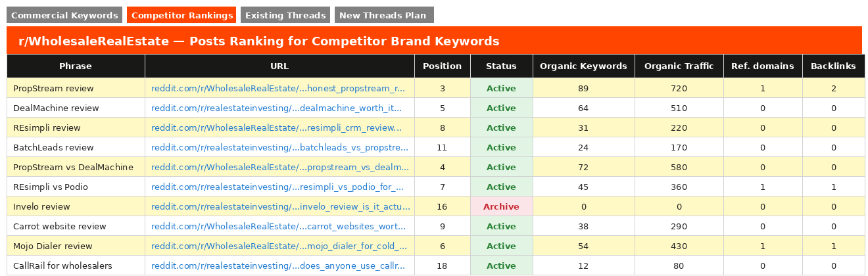The image size is (868, 276).
Task: Open the does_anyone_use_callr... link
Action: 279,265
